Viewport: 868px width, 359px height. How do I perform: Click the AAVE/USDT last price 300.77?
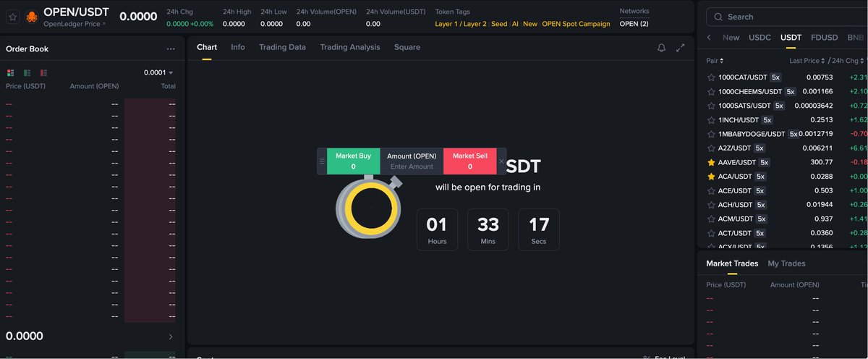point(822,162)
